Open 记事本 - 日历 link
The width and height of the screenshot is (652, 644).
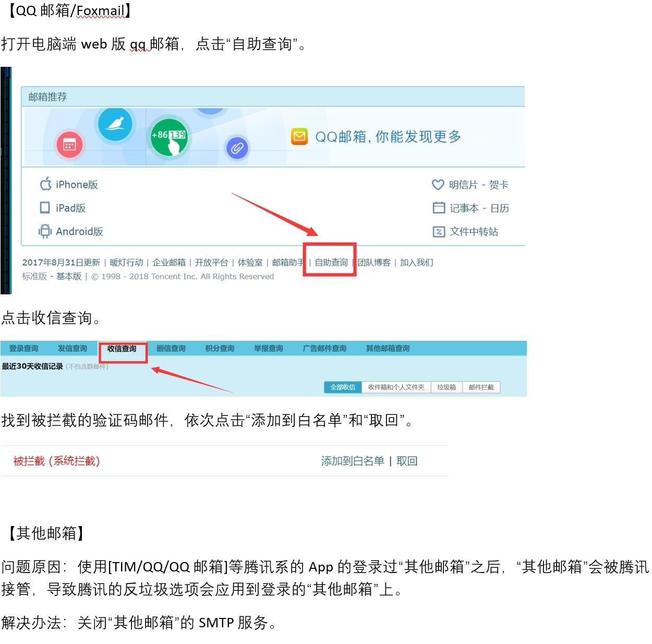pyautogui.click(x=470, y=208)
